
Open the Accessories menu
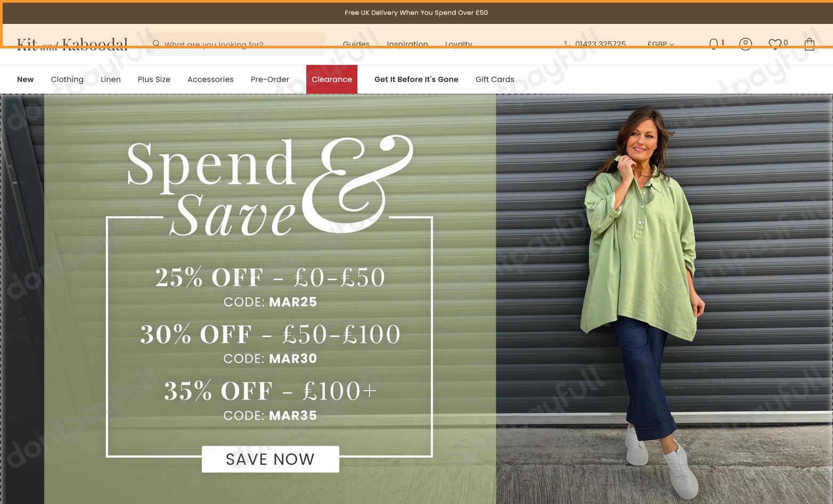click(x=210, y=79)
